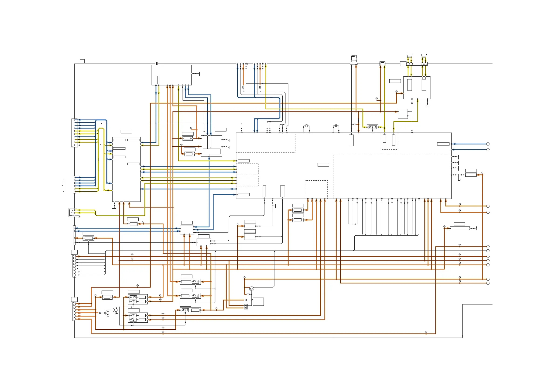Click the SD memory card symbol at top
The width and height of the screenshot is (555, 392).
(353, 58)
